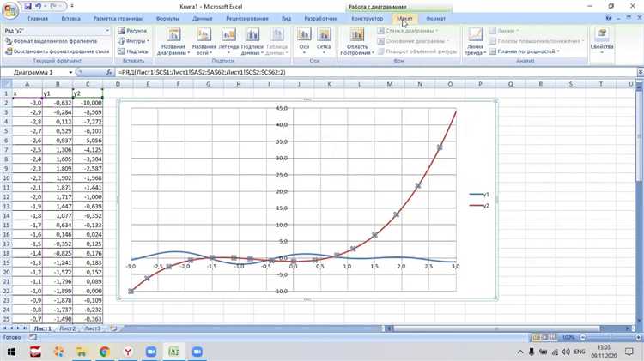This screenshot has height=361, width=644.
Task: Open Планки погрешностей error bars menu
Action: (x=525, y=51)
